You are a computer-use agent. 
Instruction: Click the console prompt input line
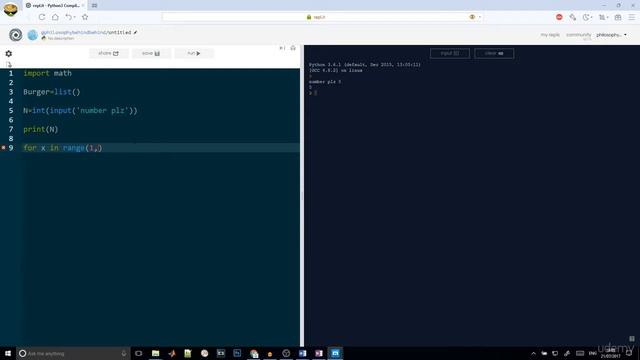click(313, 93)
